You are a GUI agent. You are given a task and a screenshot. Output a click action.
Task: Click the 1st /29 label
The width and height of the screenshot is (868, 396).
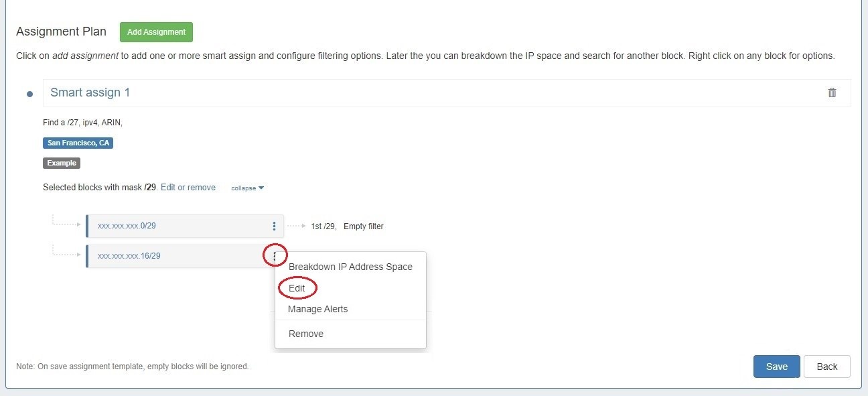tap(323, 226)
